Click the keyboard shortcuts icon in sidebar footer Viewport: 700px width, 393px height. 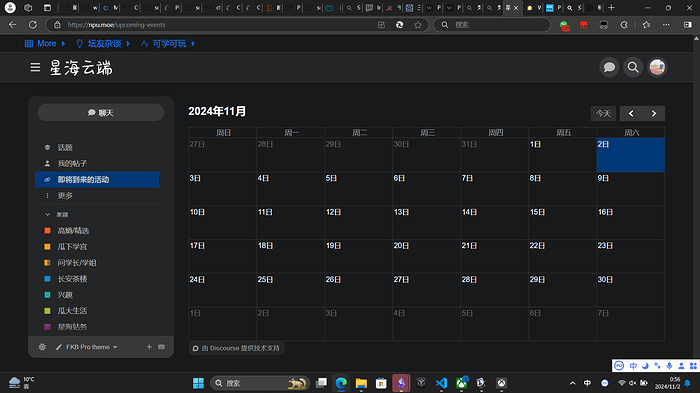(x=162, y=347)
